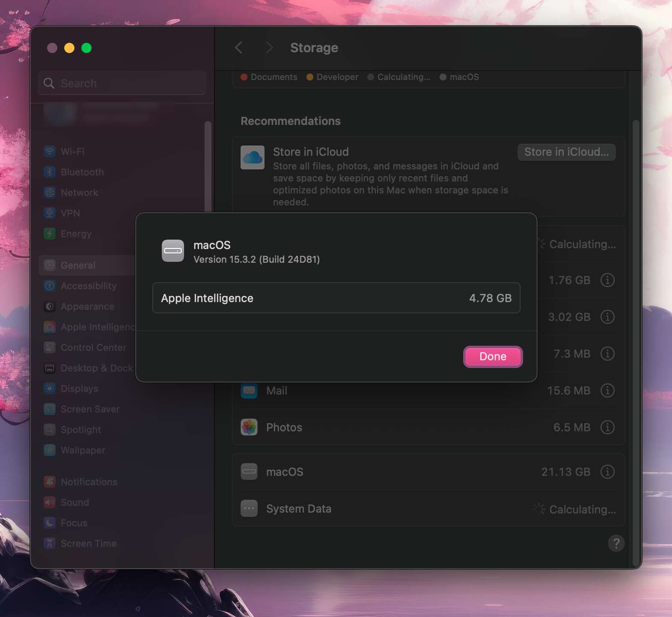Click the Accessibility sidebar icon

click(x=50, y=286)
